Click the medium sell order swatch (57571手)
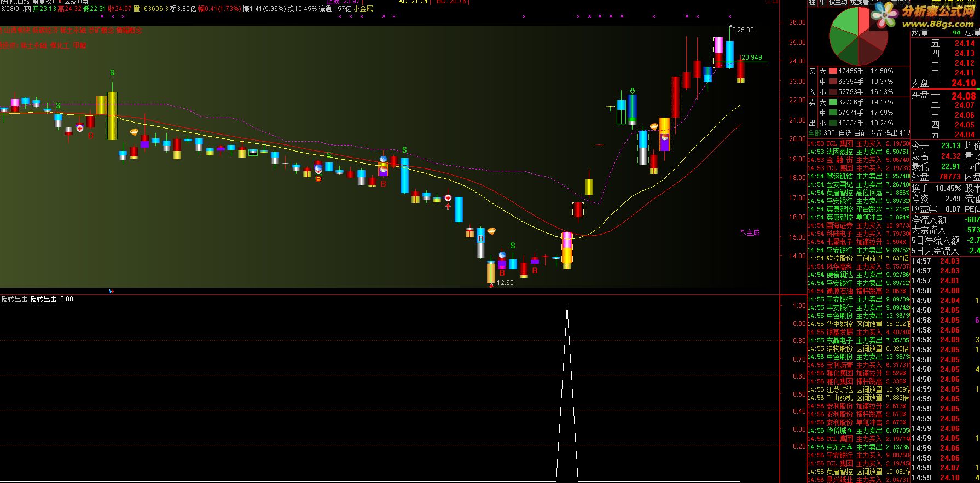Screen dimensions: 980x483 833,113
